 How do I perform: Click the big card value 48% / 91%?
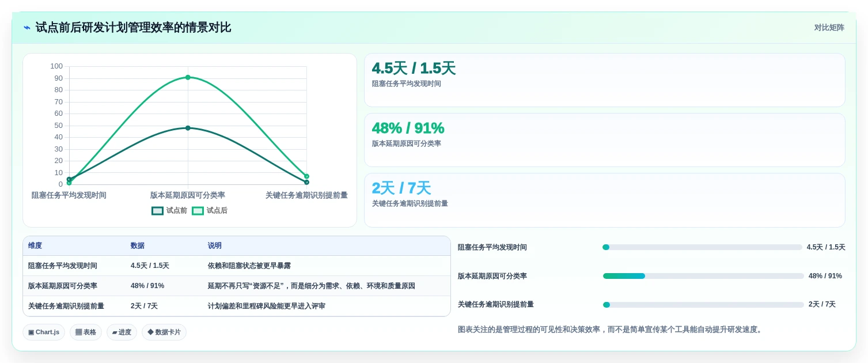(408, 128)
